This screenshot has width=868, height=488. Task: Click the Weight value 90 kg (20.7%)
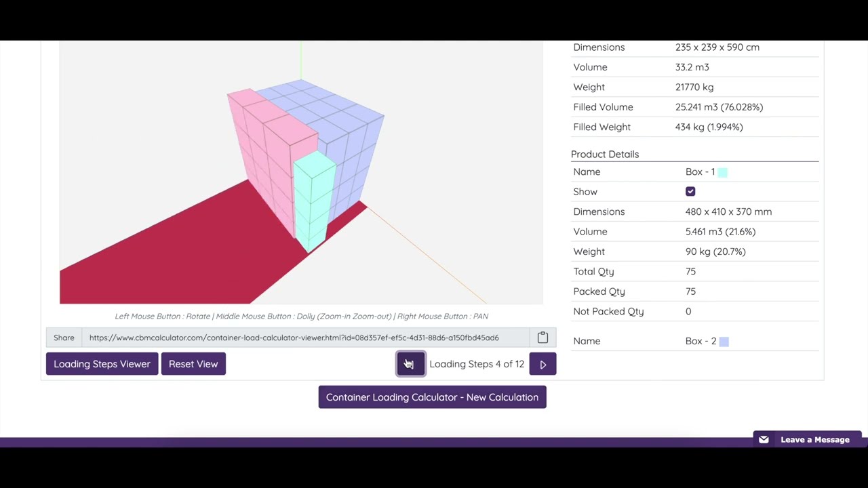click(x=715, y=251)
